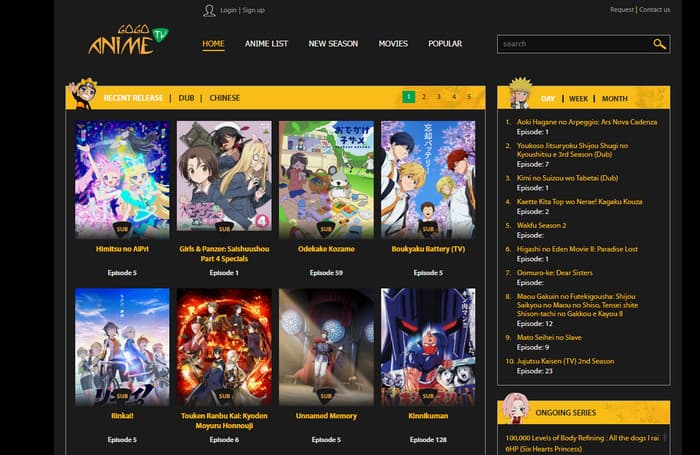Open Himitsu no AiPri poster thumbnail
Image resolution: width=700 pixels, height=455 pixels.
(x=122, y=180)
